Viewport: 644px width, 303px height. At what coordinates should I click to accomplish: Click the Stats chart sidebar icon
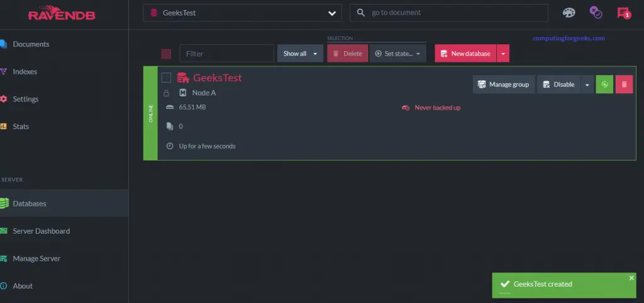click(x=3, y=127)
